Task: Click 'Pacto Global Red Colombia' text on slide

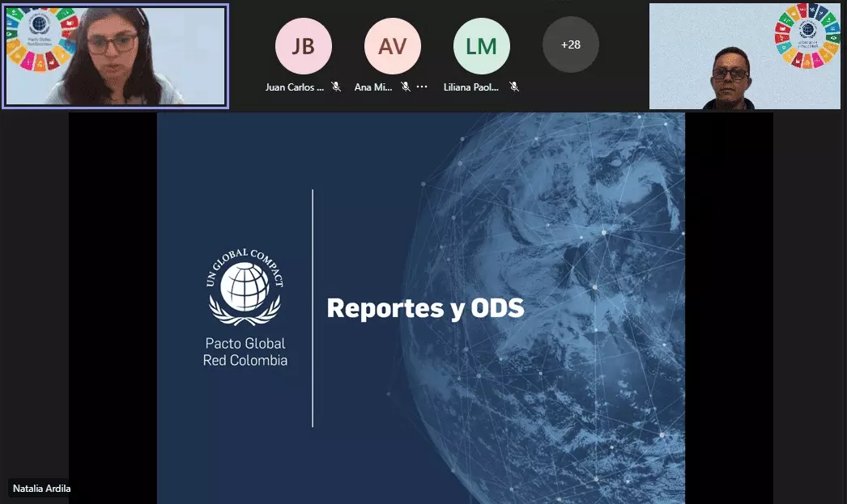Action: (x=245, y=352)
